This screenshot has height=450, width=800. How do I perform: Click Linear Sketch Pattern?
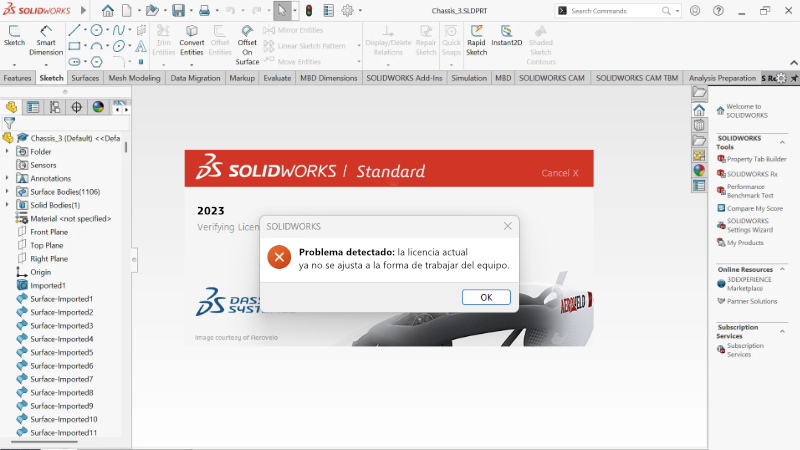(305, 46)
